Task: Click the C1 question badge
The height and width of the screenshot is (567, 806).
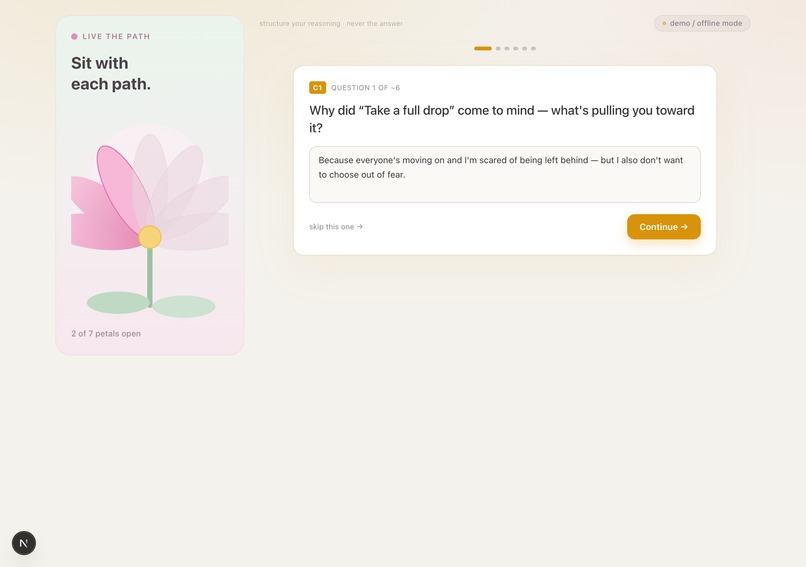Action: pyautogui.click(x=317, y=87)
